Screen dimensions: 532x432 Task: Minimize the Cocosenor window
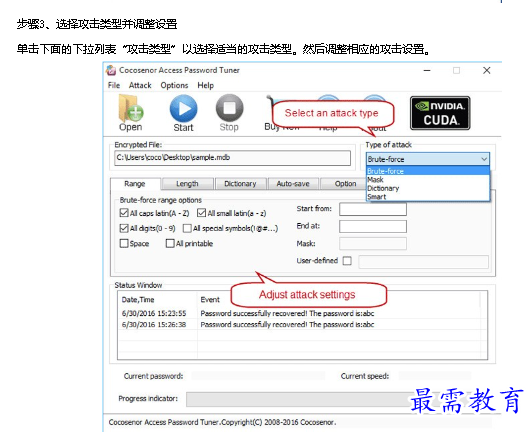pyautogui.click(x=427, y=70)
